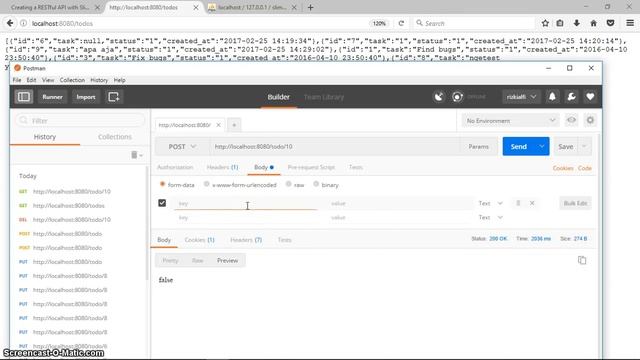Expand the Save button arrow

pos(584,147)
